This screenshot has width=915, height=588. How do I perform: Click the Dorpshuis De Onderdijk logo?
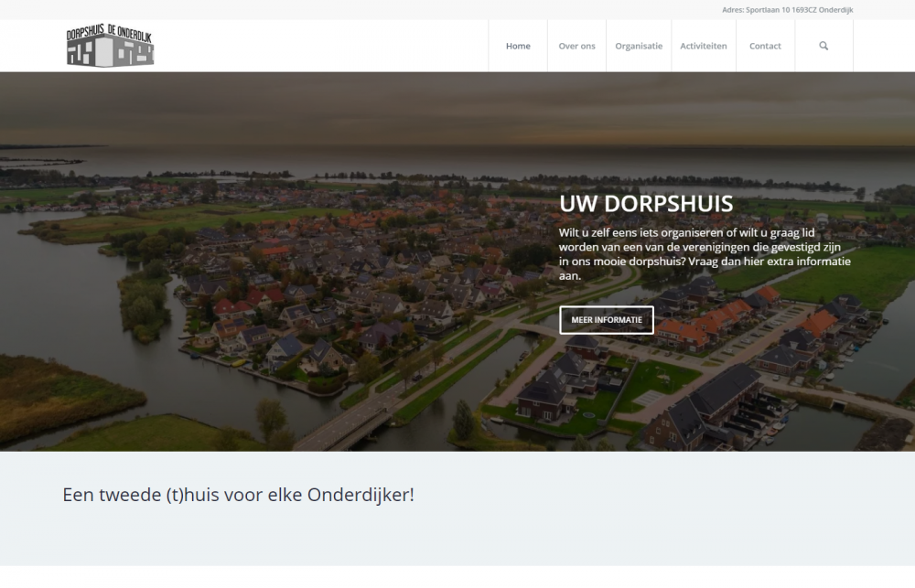click(110, 46)
